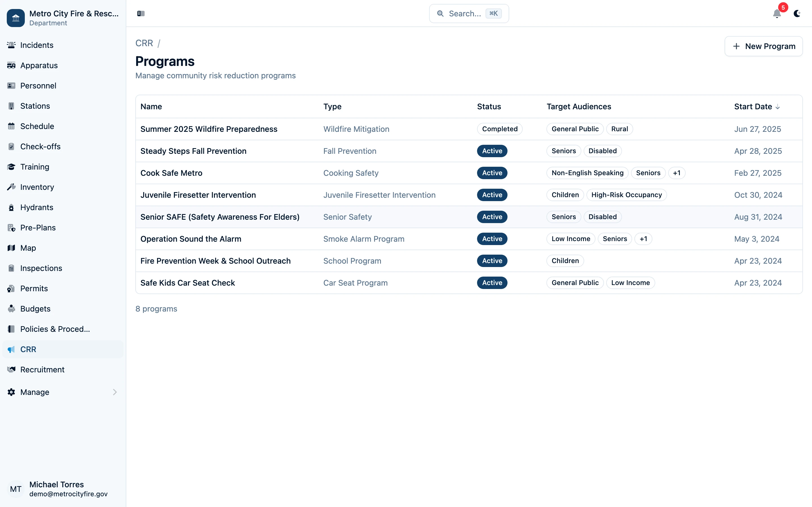812x507 pixels.
Task: Select the Apparatus truck icon
Action: (11, 65)
